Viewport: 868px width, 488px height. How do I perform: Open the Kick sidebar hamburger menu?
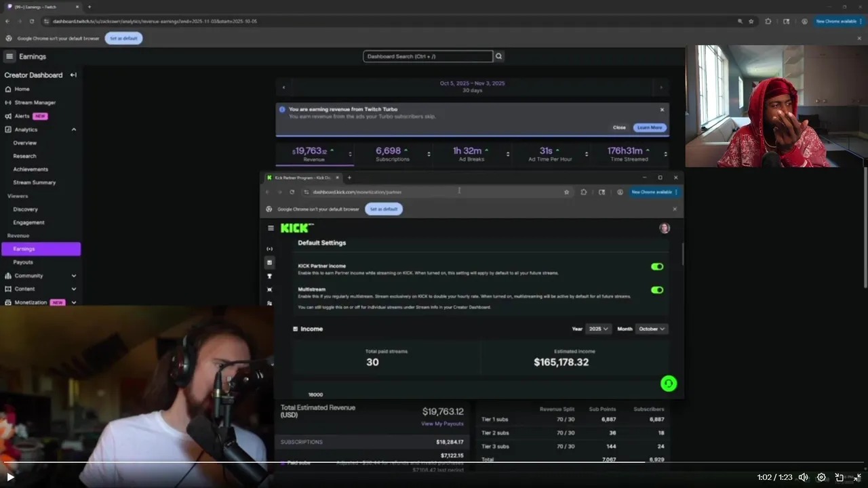[x=271, y=228]
